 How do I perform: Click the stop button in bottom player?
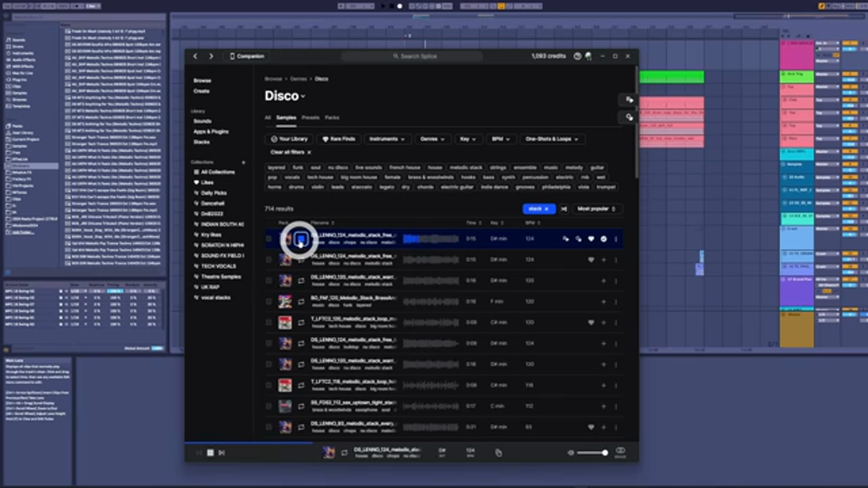pyautogui.click(x=210, y=453)
